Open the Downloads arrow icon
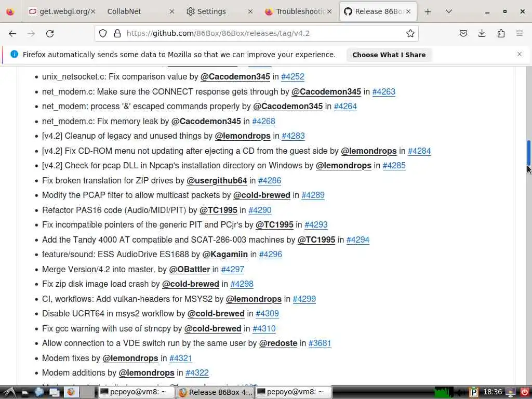Screen dimensions: 532x399 tap(482, 33)
